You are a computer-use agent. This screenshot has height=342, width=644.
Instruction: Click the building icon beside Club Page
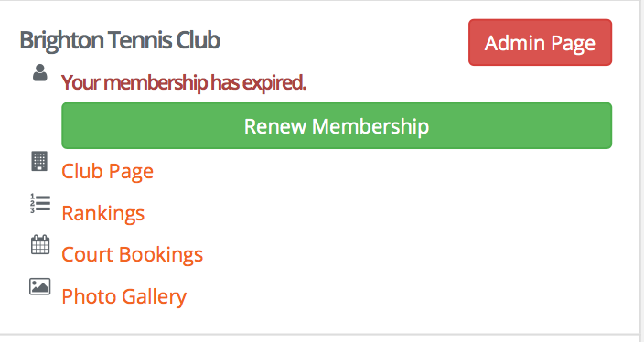click(39, 161)
